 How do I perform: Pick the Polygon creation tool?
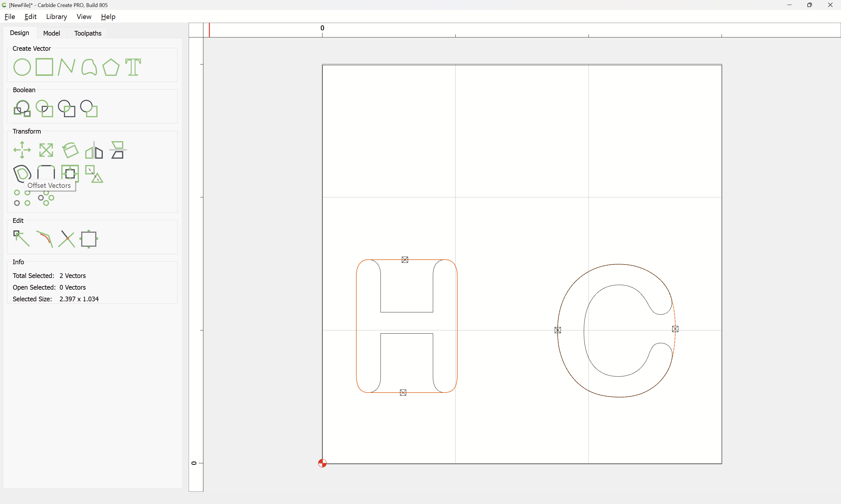[x=111, y=67]
